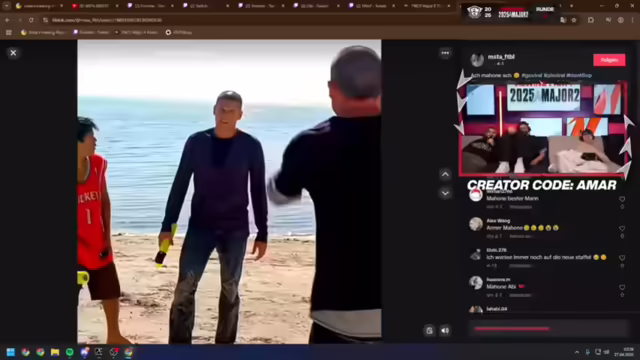640x360 pixels.
Task: Go back in the browser
Action: 7,20
